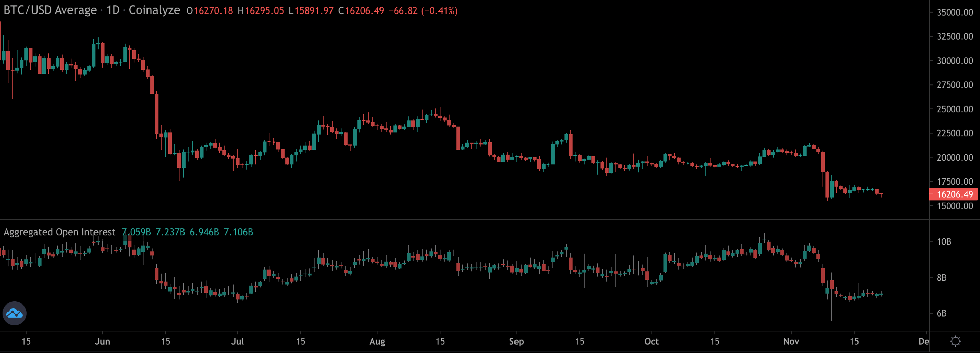Click the 35000.00 price axis label
The width and height of the screenshot is (980, 353).
[954, 12]
